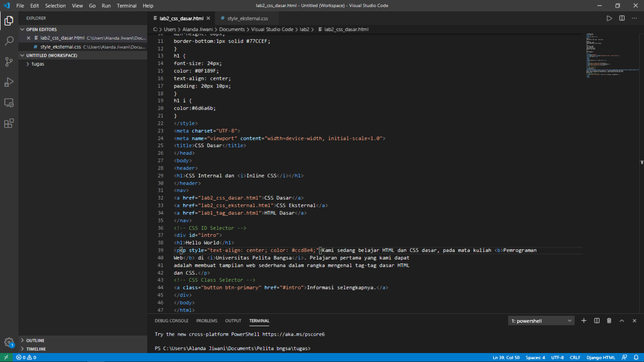The width and height of the screenshot is (644, 362).
Task: Open the Go menu
Action: pyautogui.click(x=92, y=6)
